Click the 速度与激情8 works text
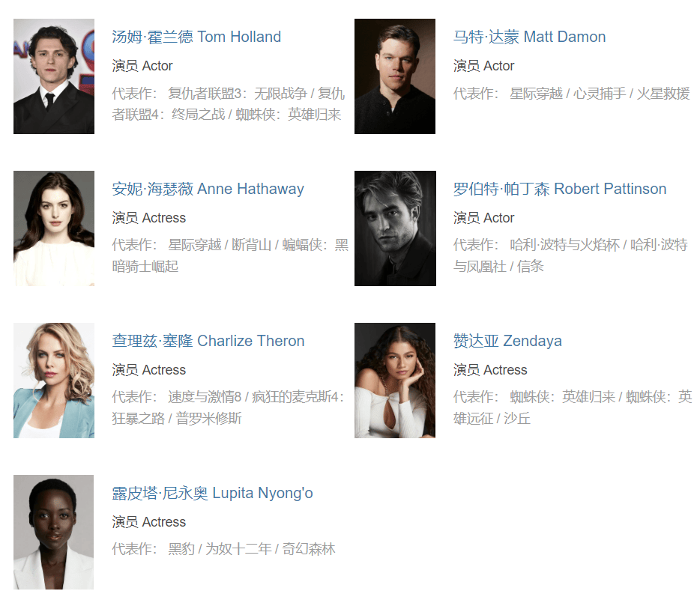The height and width of the screenshot is (594, 700). (205, 397)
